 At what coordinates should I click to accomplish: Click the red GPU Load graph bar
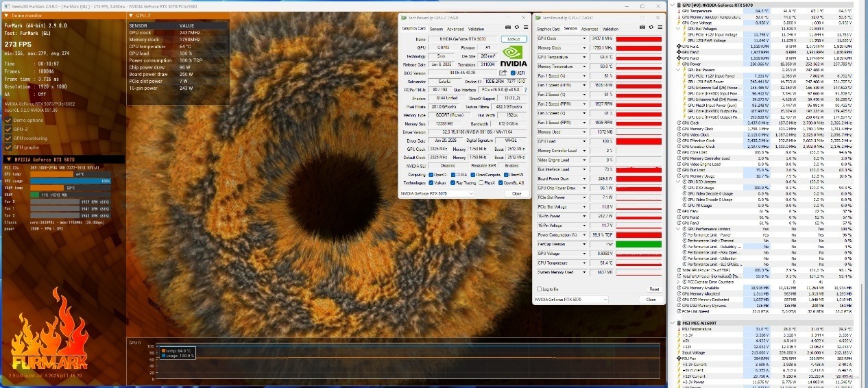tap(638, 141)
